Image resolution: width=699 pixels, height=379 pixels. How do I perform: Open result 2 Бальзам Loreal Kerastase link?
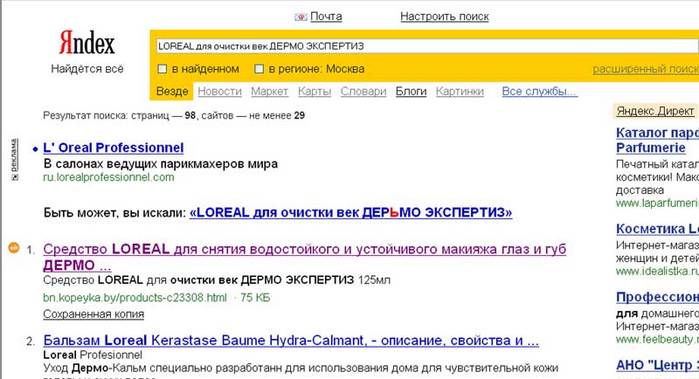point(291,341)
